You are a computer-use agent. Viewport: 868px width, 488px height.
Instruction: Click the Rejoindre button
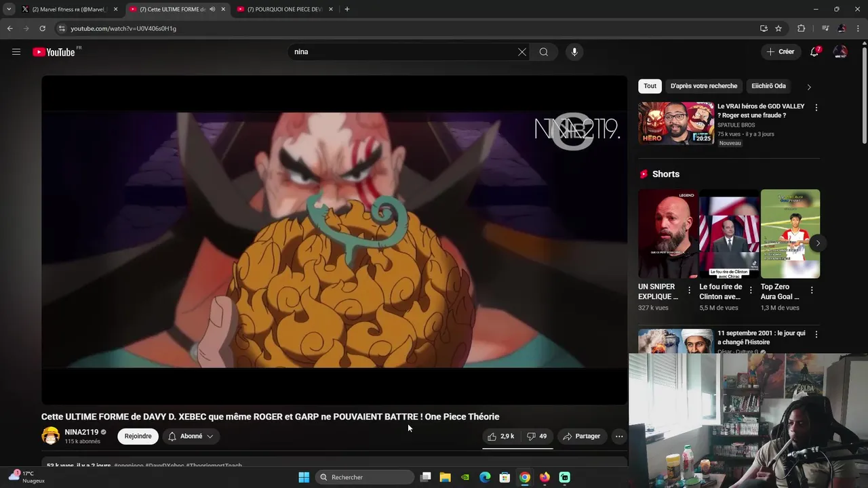coord(138,436)
